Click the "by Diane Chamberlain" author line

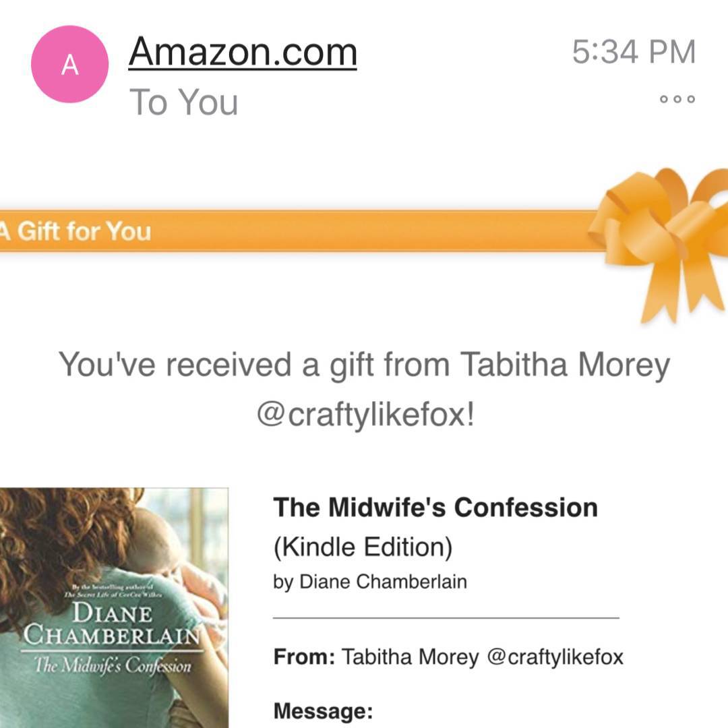click(369, 582)
